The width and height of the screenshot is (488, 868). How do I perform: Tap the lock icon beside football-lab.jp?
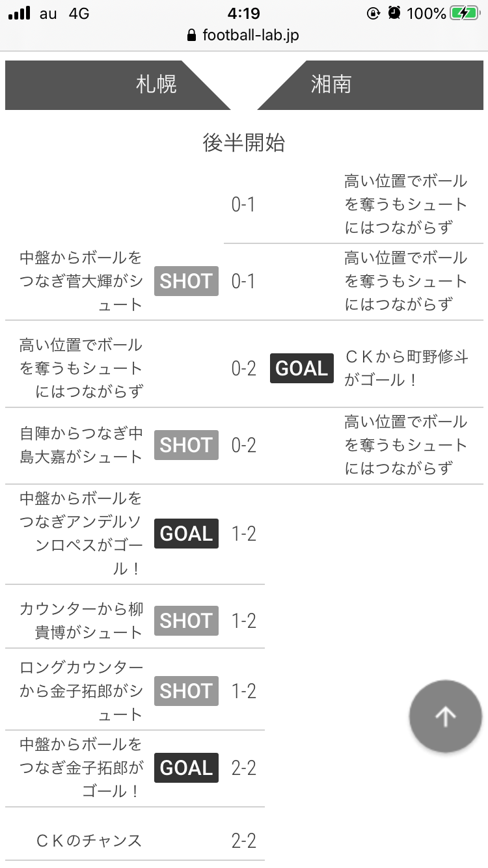click(191, 35)
